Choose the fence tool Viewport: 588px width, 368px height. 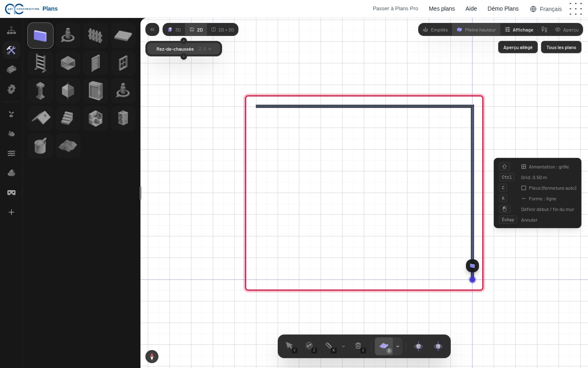coord(96,36)
